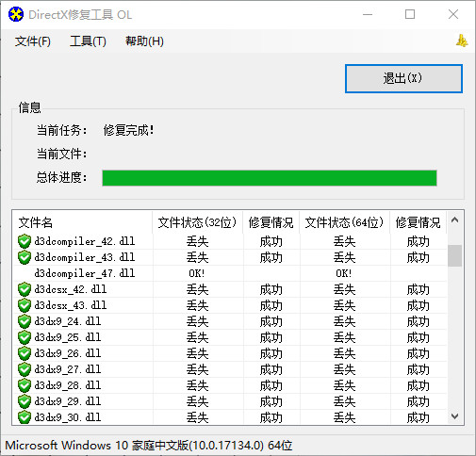Minimize the DirectX repair tool window
476x456 pixels.
click(368, 14)
